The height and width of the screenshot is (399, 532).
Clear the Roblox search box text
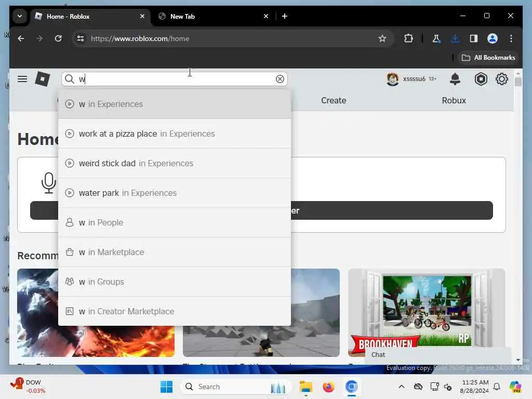280,79
